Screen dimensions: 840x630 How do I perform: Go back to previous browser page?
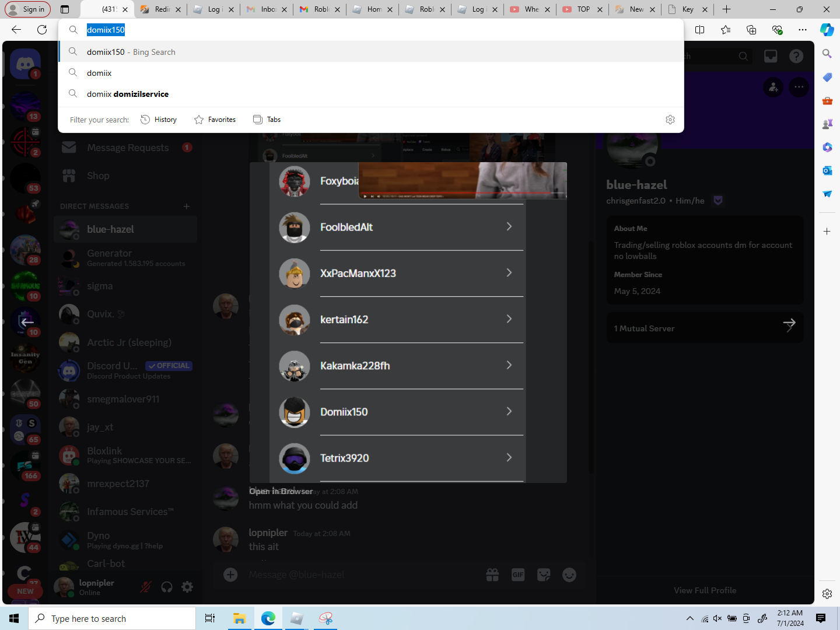click(x=16, y=30)
